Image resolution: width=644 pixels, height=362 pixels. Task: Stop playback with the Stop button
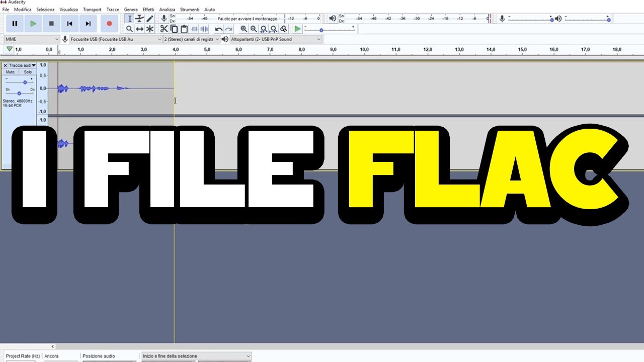coord(51,24)
